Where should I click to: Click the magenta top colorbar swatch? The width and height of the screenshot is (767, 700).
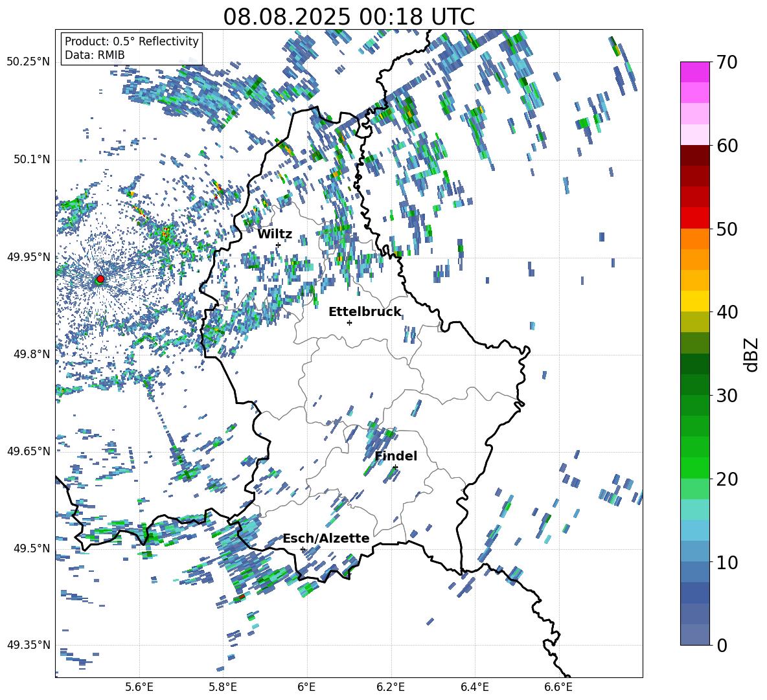pyautogui.click(x=695, y=72)
